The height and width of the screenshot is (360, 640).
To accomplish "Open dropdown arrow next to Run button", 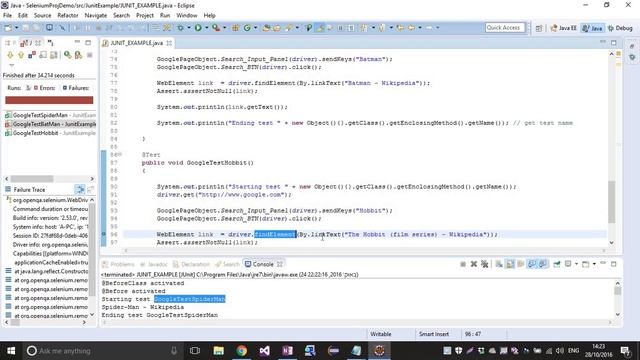I will pos(206,28).
